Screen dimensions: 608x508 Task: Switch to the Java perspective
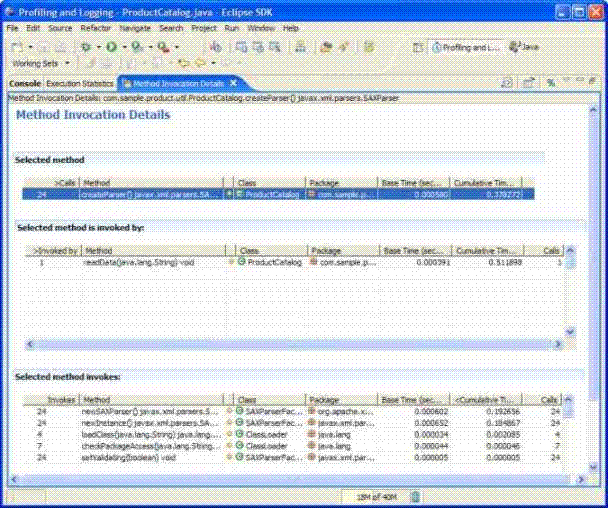coord(527,46)
